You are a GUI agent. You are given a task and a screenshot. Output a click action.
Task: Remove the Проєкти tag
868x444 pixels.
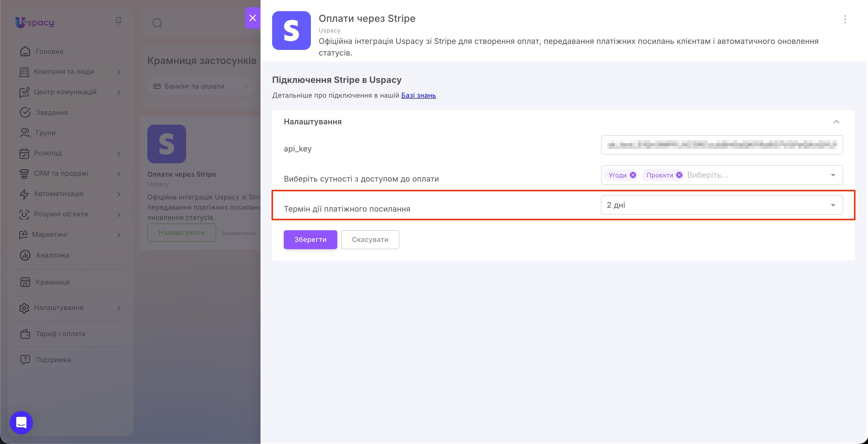[679, 175]
